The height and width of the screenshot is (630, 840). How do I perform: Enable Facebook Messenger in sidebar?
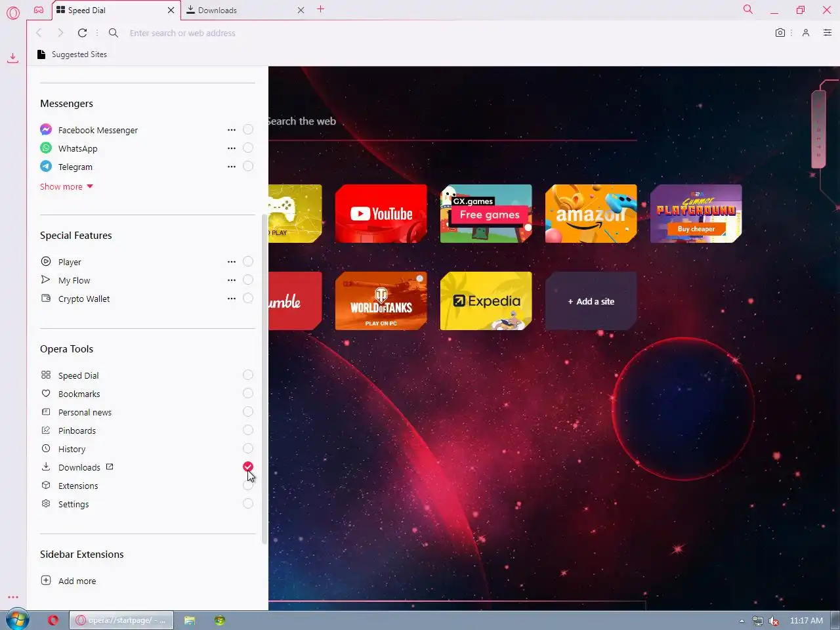(248, 129)
